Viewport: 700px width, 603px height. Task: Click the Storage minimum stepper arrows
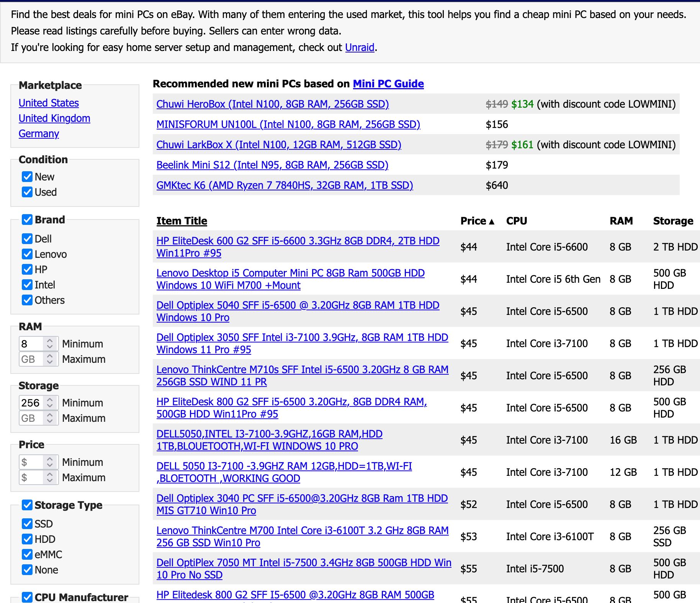point(50,403)
